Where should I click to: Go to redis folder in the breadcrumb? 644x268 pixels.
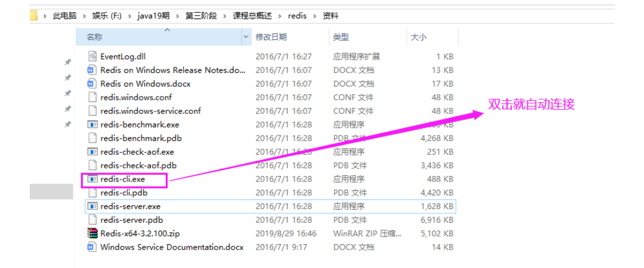click(x=298, y=16)
